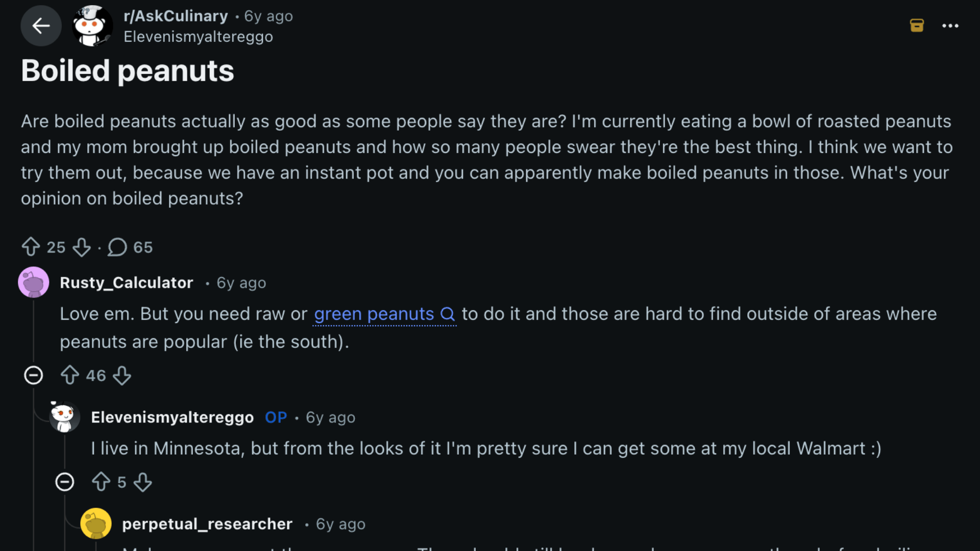Collapse Rusty_Calculator's comment thread
Image resolution: width=980 pixels, height=551 pixels.
point(34,375)
